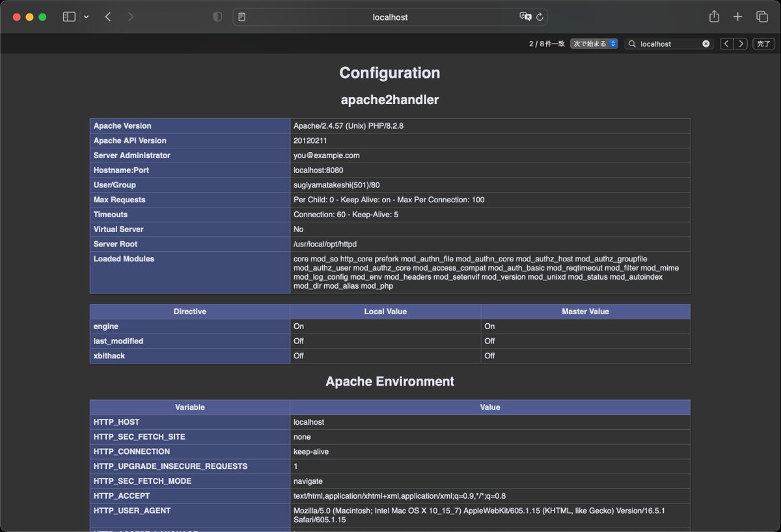Expand the magnifier menu in the find field

click(x=631, y=44)
